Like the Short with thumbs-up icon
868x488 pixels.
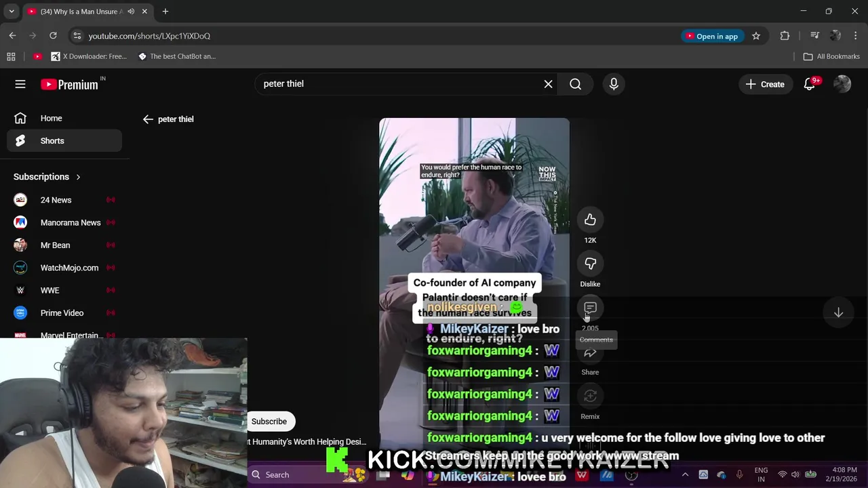[590, 220]
